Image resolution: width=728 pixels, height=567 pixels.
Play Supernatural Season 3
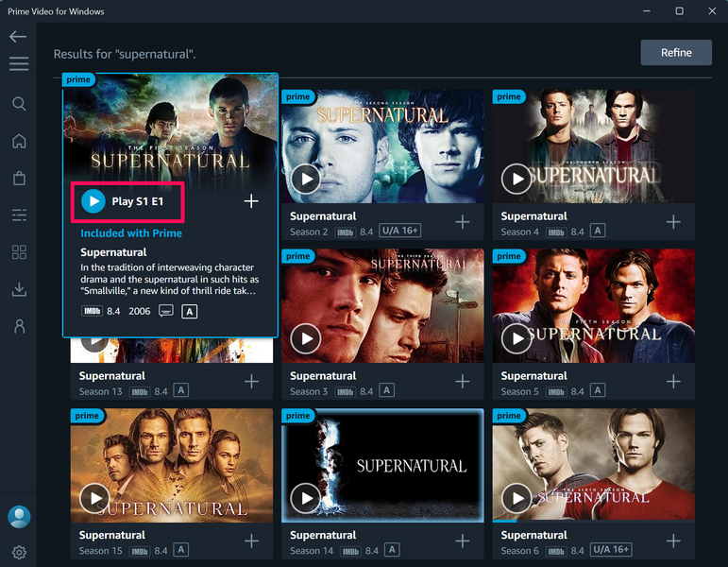[x=306, y=338]
